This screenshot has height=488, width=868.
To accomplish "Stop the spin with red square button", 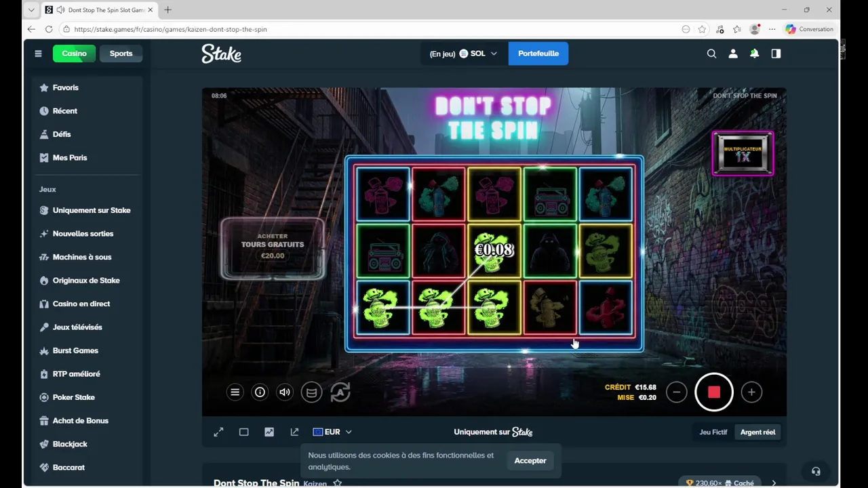I will click(713, 392).
